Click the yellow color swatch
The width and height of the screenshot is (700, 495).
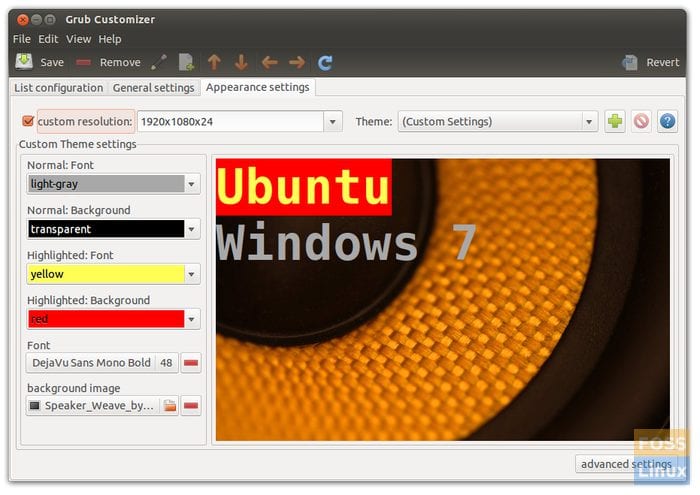pyautogui.click(x=106, y=274)
